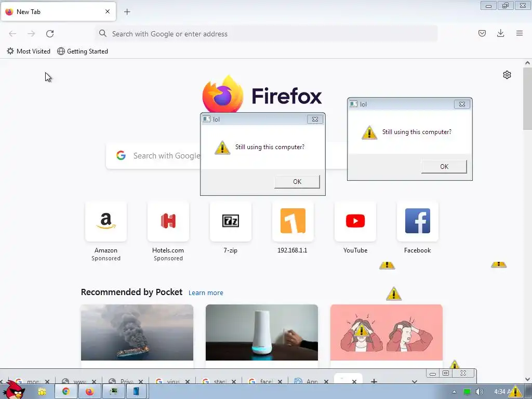Click the scrollbar down arrow
Image resolution: width=532 pixels, height=399 pixels.
coord(527,379)
